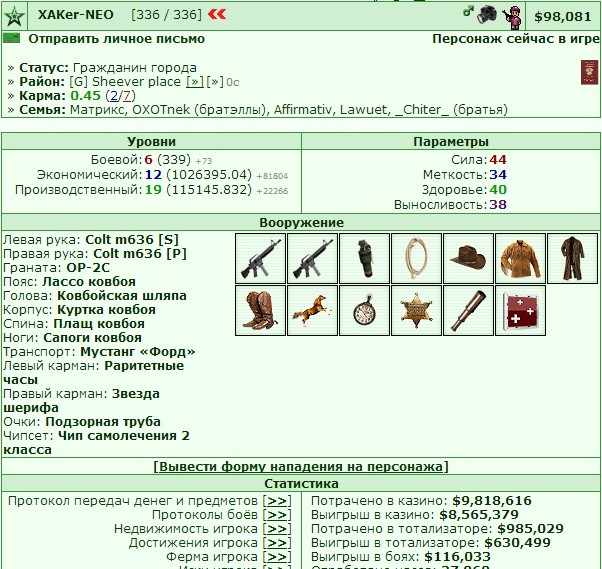Screen dimensions: 602x569
Task: Click the money amount $98,081
Action: [562, 17]
